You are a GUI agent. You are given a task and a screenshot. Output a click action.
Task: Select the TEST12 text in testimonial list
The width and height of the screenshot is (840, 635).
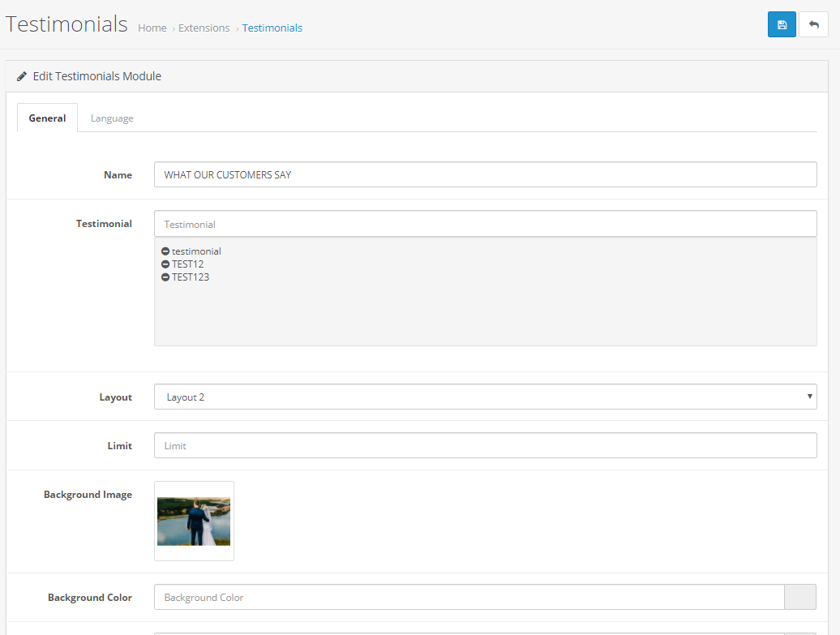187,264
